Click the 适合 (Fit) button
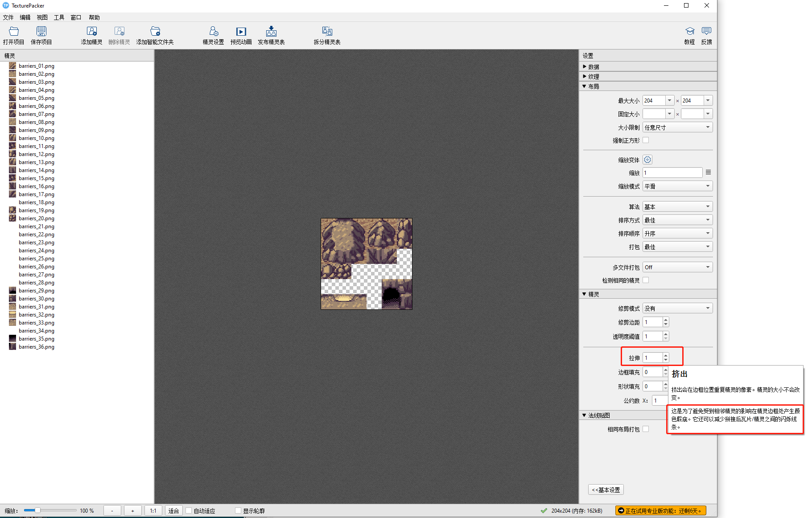The image size is (812, 518). click(174, 511)
